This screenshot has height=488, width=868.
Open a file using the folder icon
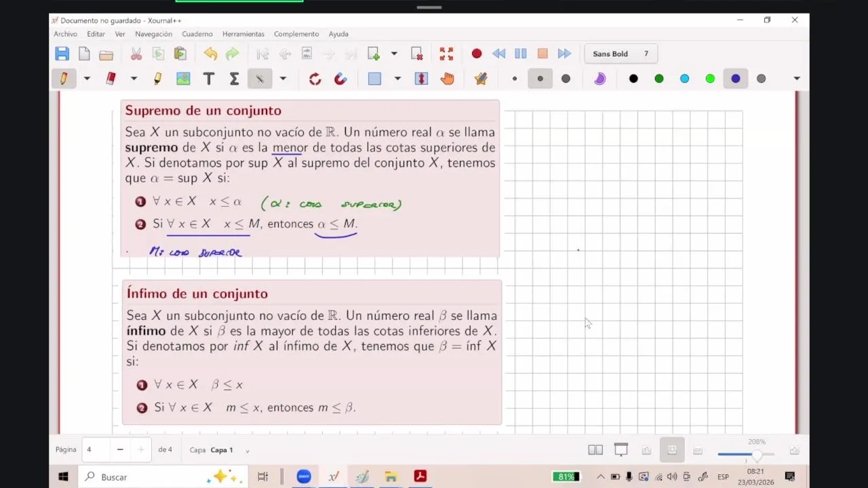pyautogui.click(x=106, y=54)
